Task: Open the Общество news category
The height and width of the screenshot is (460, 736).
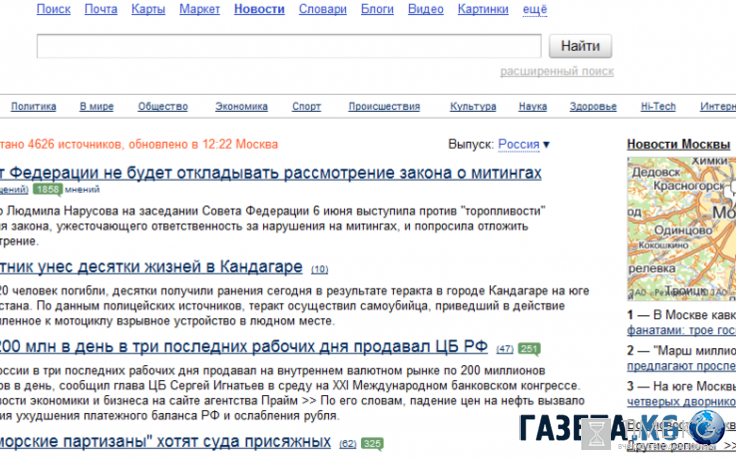Action: tap(163, 107)
